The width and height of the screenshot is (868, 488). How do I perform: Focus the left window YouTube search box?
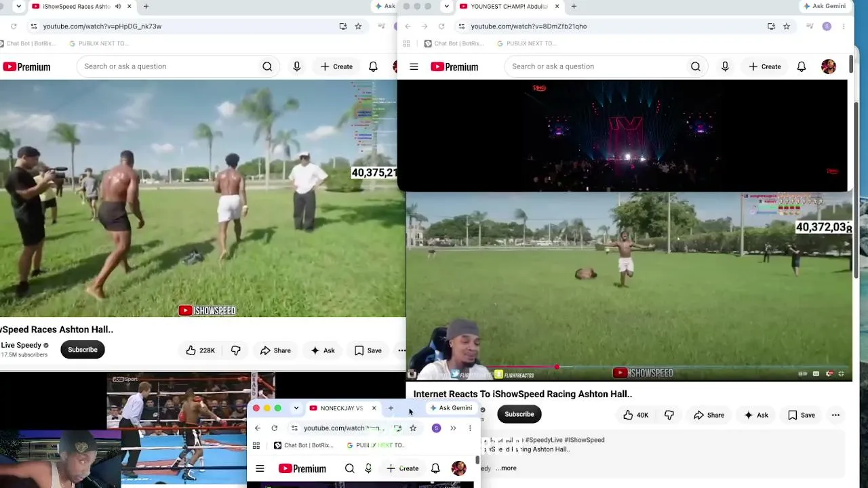[166, 66]
